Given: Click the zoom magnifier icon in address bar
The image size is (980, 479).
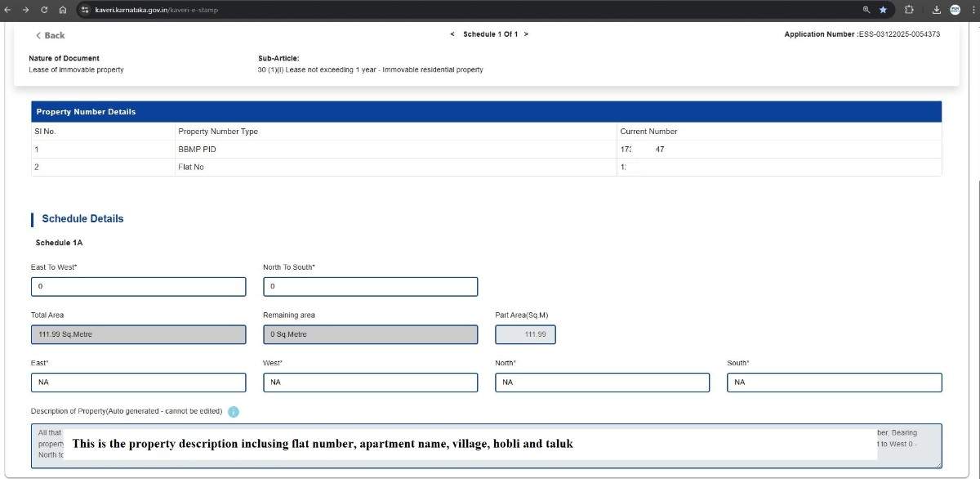Looking at the screenshot, I should [866, 10].
